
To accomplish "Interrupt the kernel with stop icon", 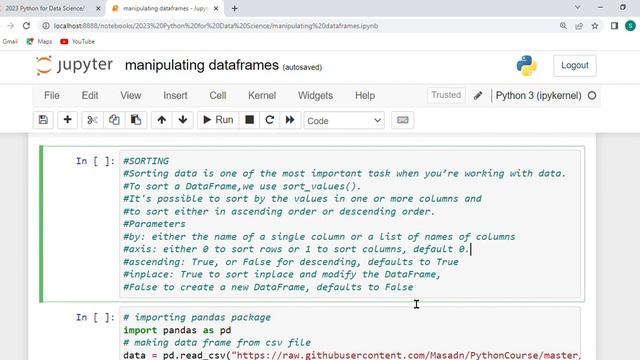I will [249, 120].
